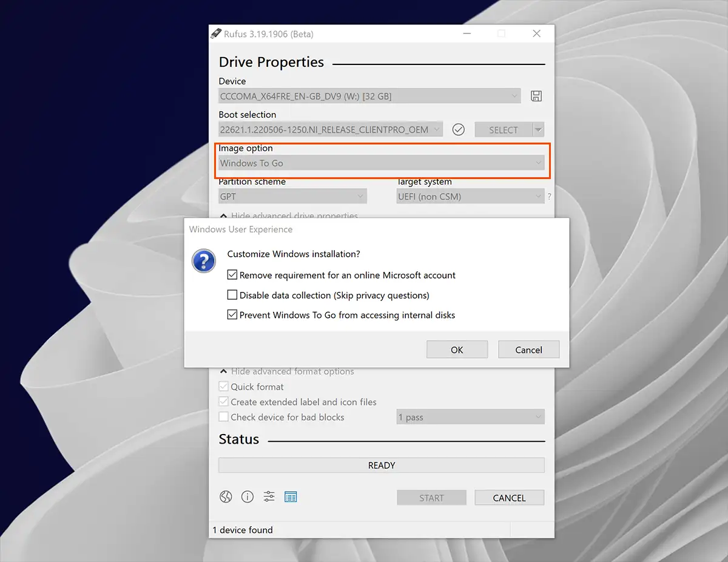Click the save drive image icon

(x=536, y=96)
